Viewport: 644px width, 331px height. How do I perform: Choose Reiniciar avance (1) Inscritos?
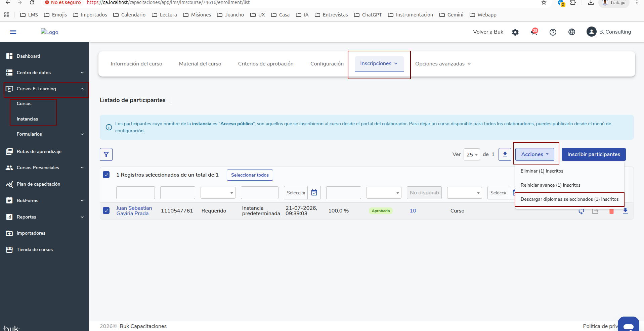[551, 185]
